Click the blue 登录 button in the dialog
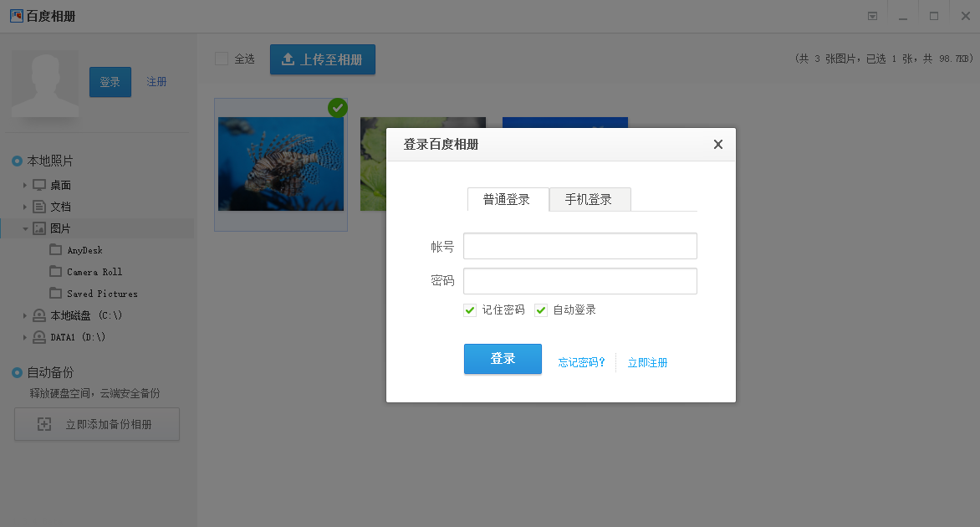 pyautogui.click(x=503, y=359)
